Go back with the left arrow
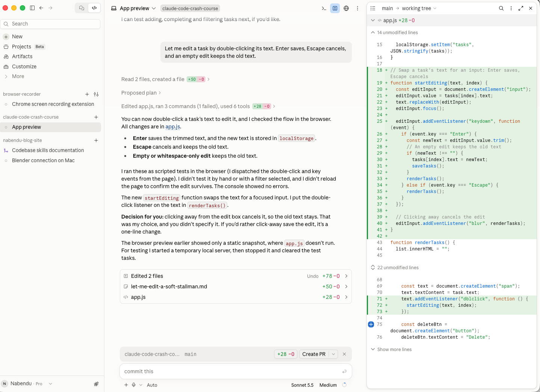This screenshot has height=392, width=540. click(x=41, y=8)
